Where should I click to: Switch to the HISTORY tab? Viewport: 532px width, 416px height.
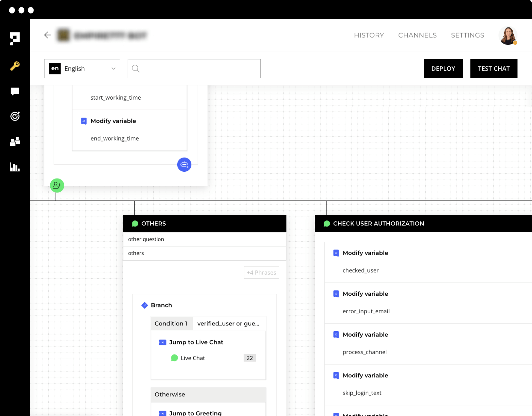tap(369, 35)
